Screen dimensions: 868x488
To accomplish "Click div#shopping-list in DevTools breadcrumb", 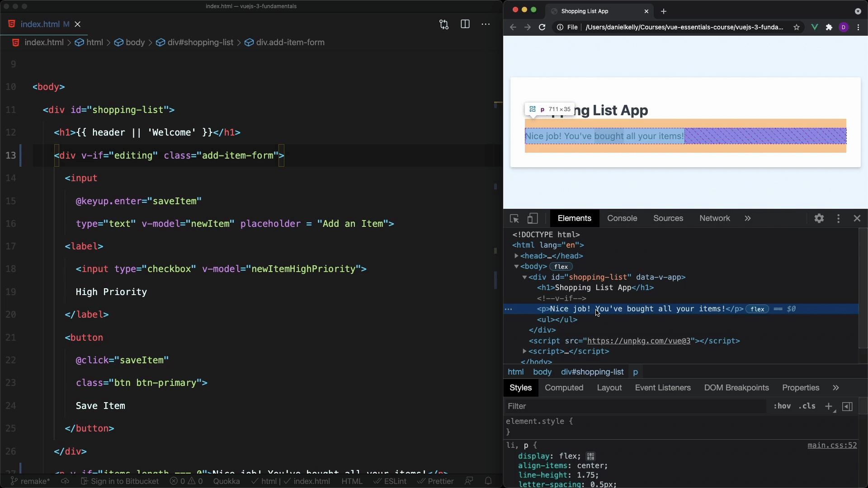I will tap(592, 372).
